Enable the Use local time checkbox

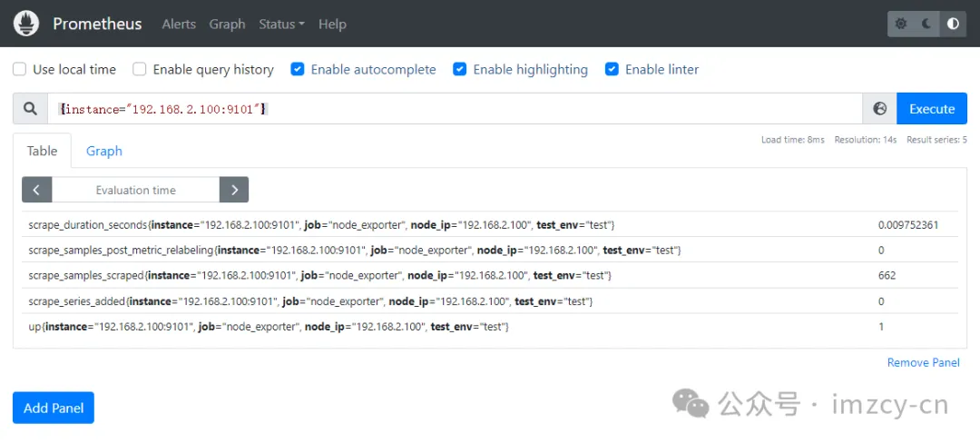pyautogui.click(x=19, y=69)
